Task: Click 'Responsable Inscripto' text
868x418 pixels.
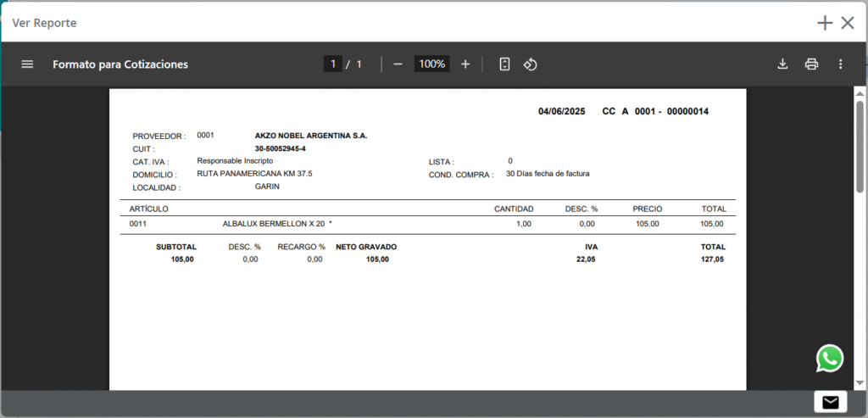Action: [x=235, y=161]
